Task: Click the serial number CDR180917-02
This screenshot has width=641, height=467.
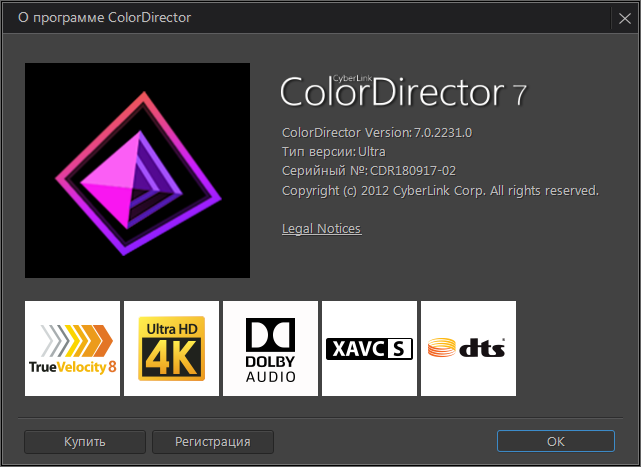Action: click(x=412, y=171)
